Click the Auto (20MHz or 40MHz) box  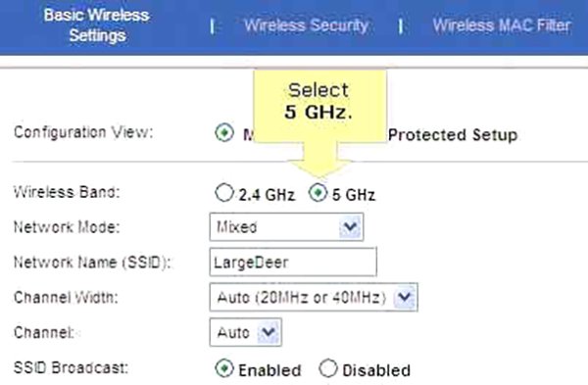coord(314,297)
